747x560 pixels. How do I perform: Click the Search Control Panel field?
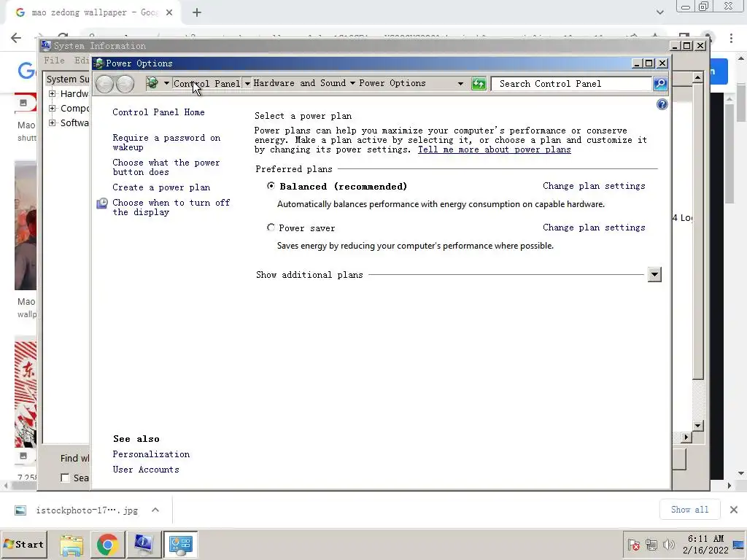[x=572, y=84]
